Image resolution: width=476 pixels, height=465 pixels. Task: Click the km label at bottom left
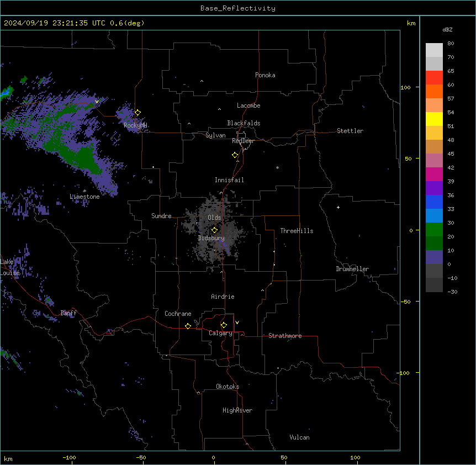8,458
